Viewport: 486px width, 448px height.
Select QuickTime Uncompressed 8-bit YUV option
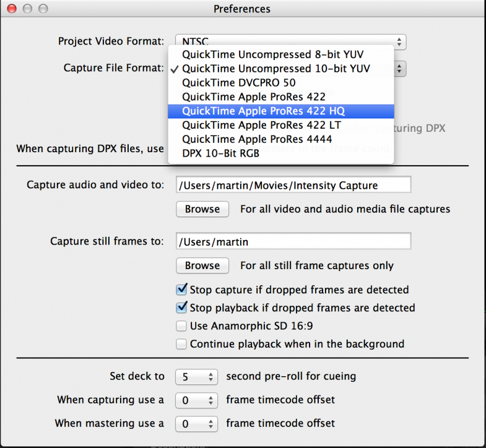coord(281,54)
